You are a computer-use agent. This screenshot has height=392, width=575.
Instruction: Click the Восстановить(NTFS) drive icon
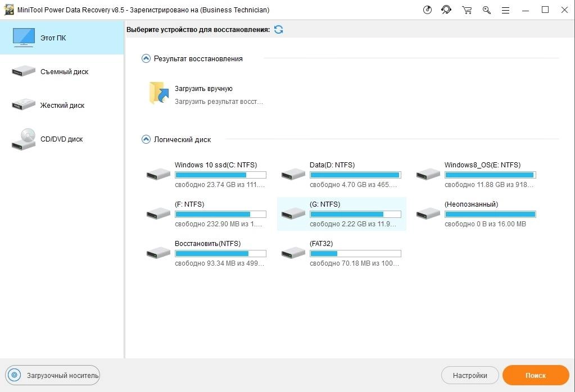click(x=159, y=252)
